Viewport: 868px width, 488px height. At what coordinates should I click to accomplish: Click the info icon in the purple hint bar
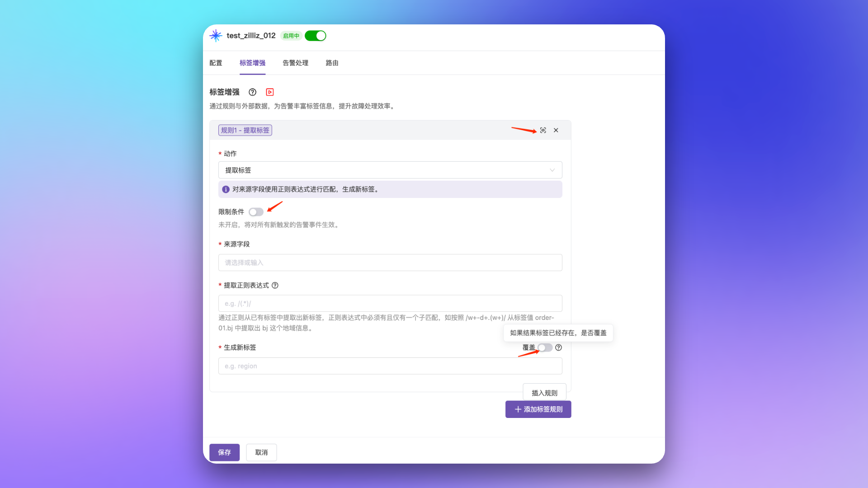click(226, 189)
